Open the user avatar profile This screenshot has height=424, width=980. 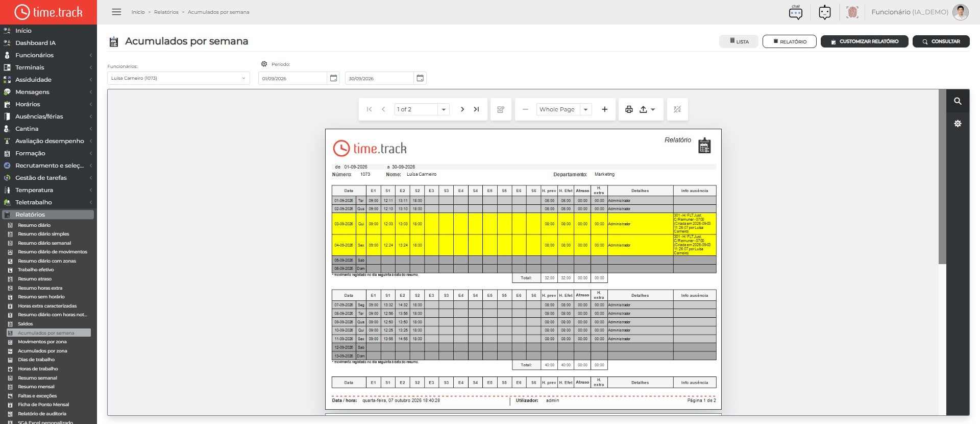click(961, 12)
